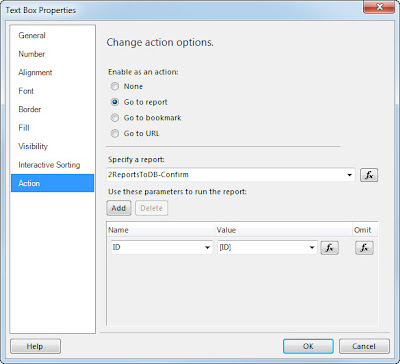Select the Go to URL radio button
The height and width of the screenshot is (364, 400).
point(115,134)
